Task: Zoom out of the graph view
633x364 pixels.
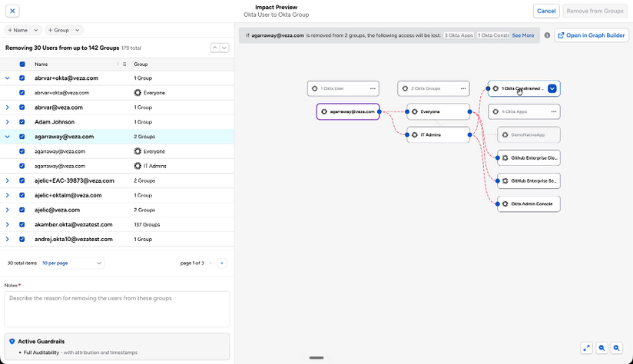Action: coord(602,348)
